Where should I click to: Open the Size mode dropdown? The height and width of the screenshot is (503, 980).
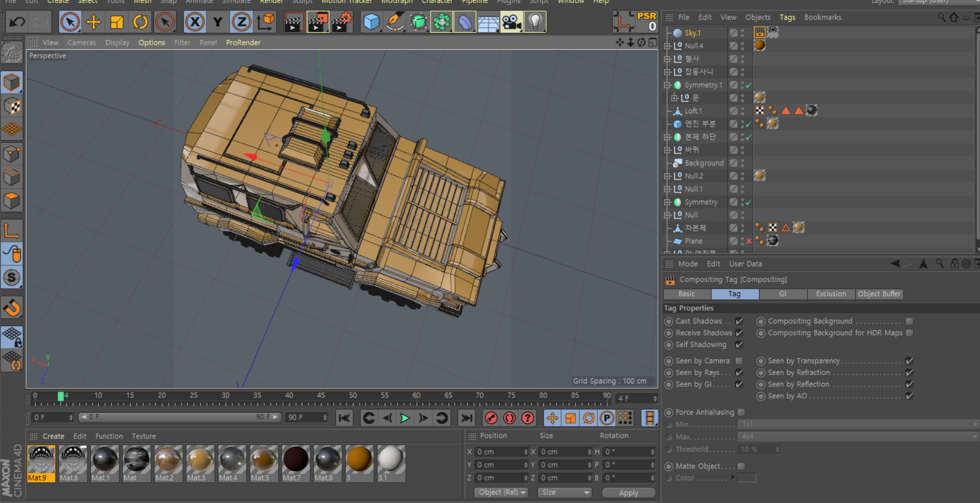[564, 492]
